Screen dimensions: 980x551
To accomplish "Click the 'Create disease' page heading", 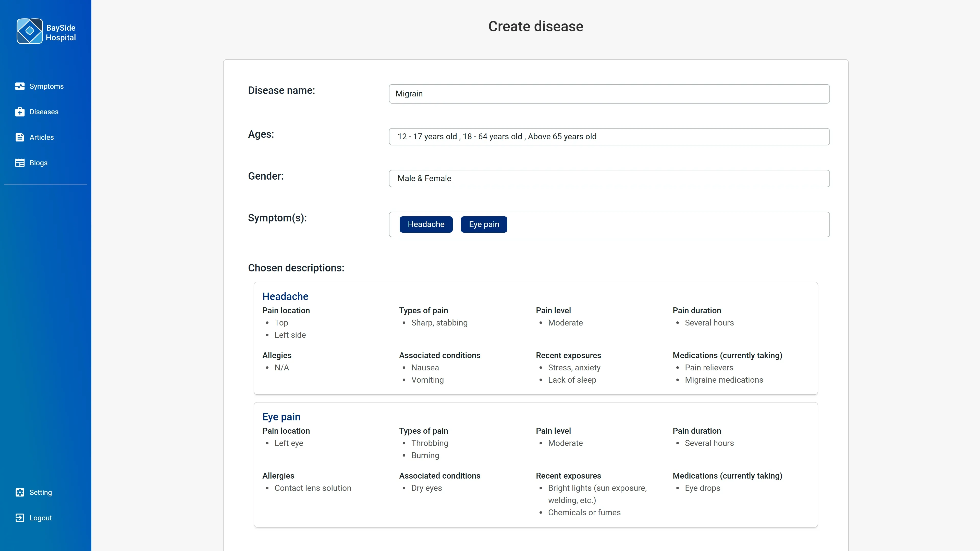I will tap(536, 26).
